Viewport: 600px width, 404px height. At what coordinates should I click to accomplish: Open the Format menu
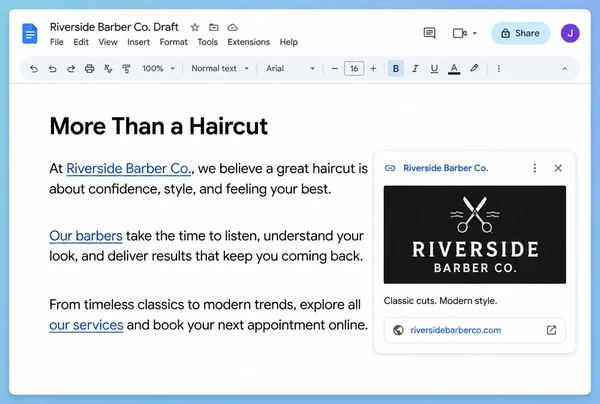pos(173,42)
